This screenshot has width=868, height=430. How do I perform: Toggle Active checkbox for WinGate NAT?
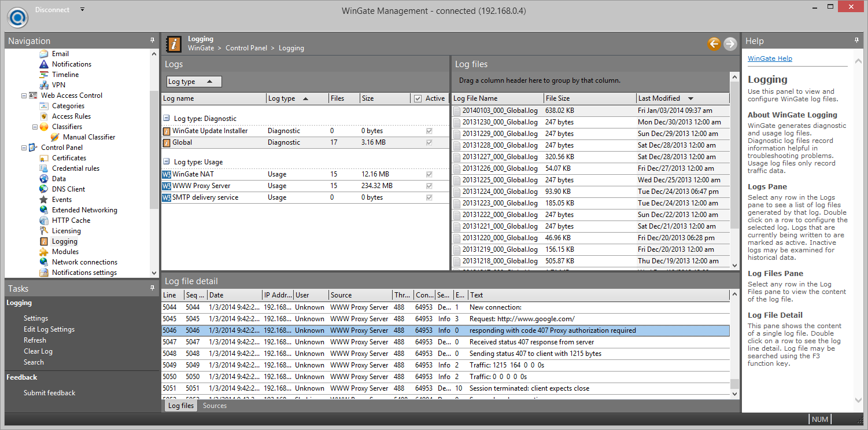429,174
